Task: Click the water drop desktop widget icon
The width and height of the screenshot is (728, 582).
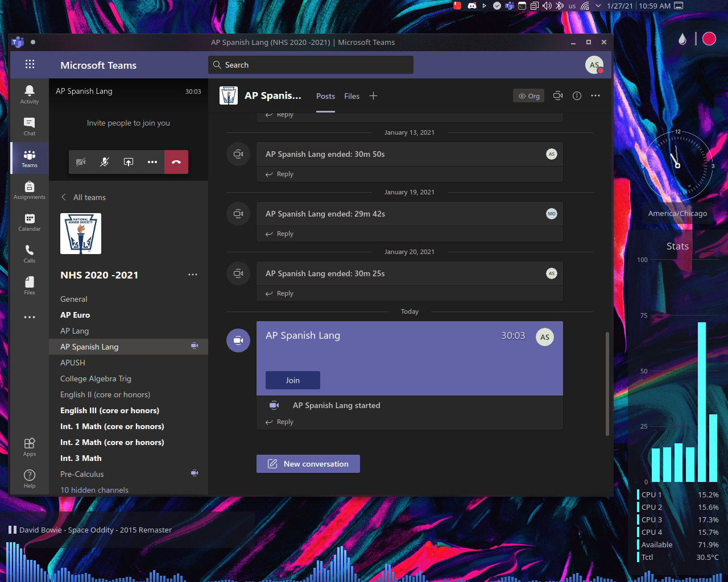Action: coord(682,39)
